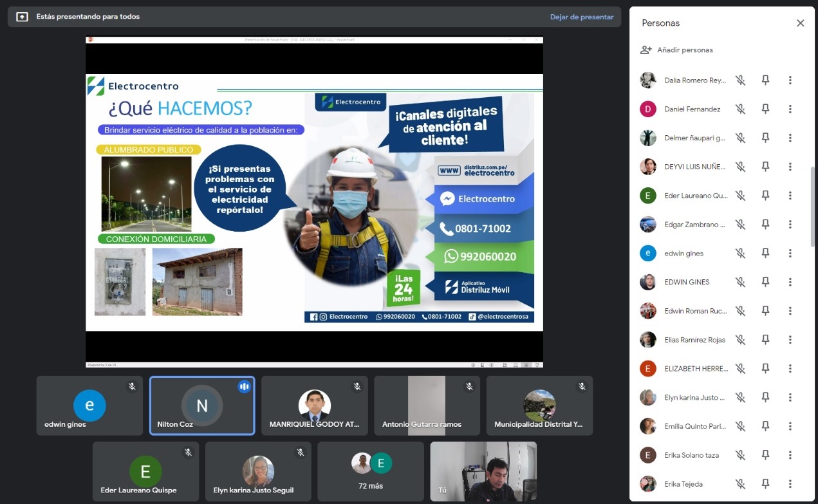Mute Elias Ramirez Rojas microphone
Viewport: 818px width, 504px height.
pos(741,340)
